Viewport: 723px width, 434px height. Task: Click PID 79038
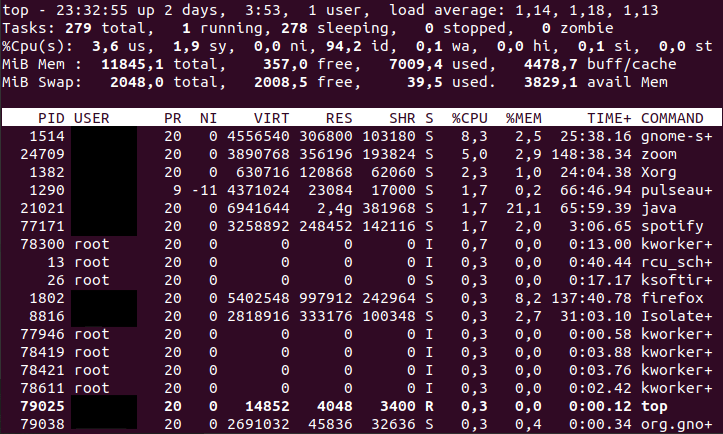click(42, 424)
